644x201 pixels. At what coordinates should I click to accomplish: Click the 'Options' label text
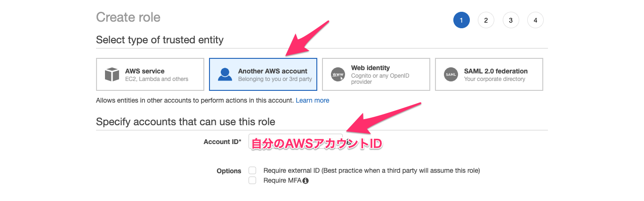pyautogui.click(x=229, y=171)
